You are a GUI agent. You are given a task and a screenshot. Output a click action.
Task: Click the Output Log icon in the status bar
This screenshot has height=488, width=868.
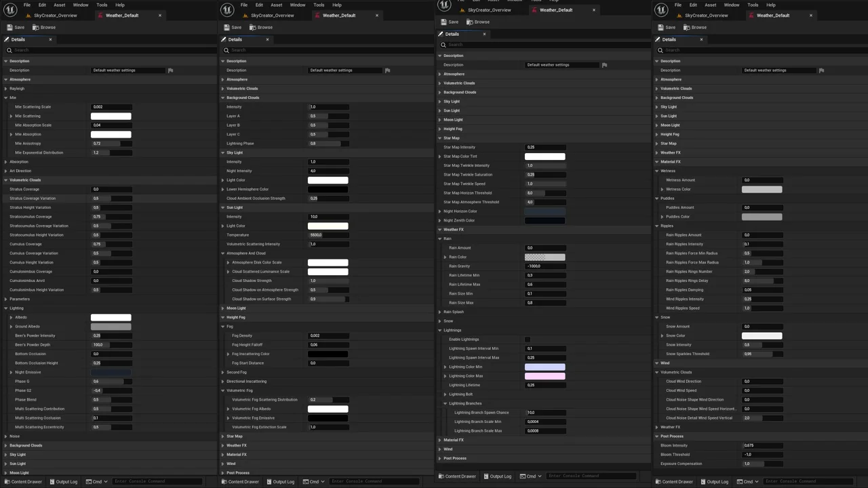coord(487,476)
